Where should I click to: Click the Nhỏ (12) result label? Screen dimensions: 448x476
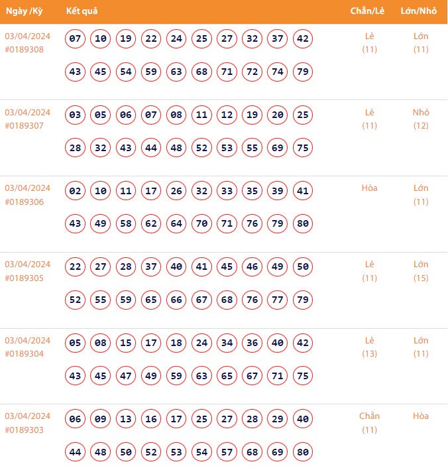tap(421, 119)
